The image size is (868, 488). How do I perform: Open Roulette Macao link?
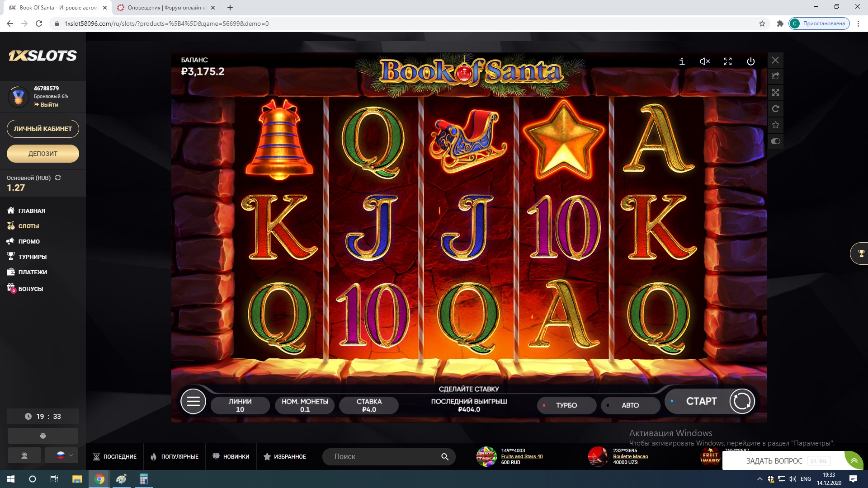630,456
